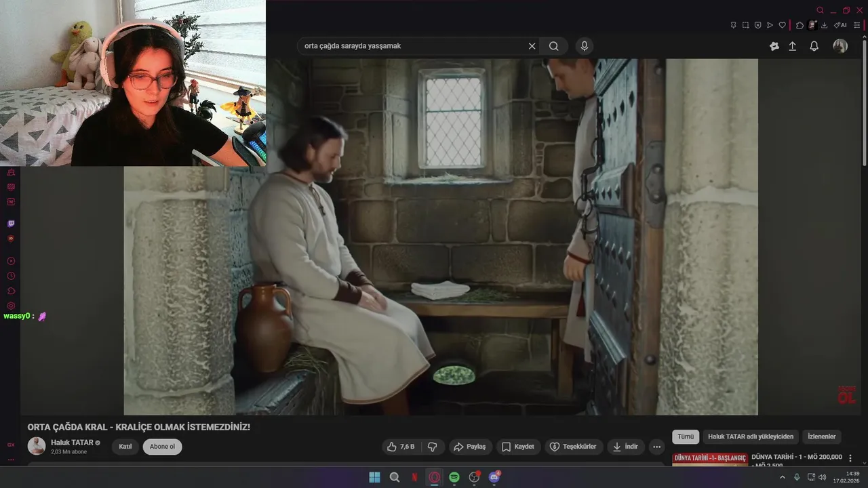The width and height of the screenshot is (868, 488).
Task: Bookmark this page with the heart icon
Action: [782, 25]
